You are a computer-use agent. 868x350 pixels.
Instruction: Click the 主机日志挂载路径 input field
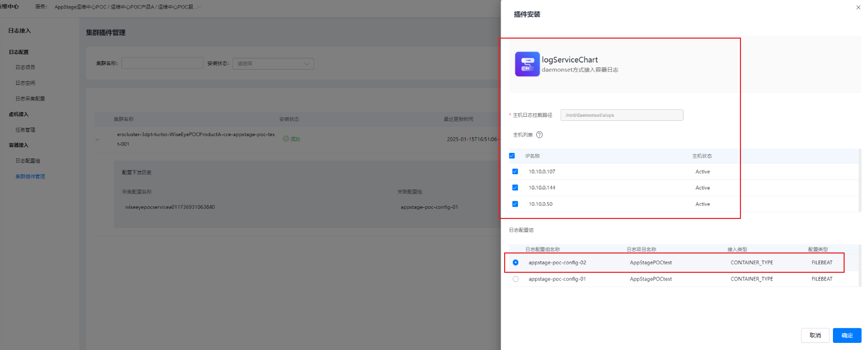tap(621, 115)
